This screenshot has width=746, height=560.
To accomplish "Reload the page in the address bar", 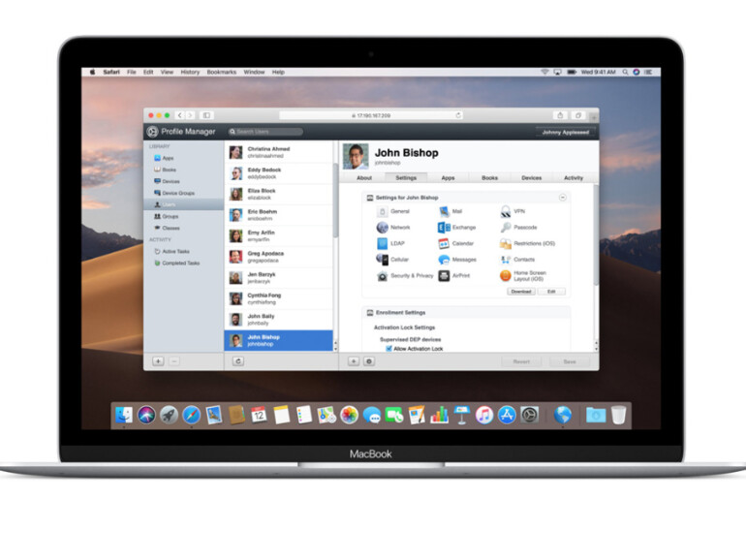I will tap(458, 115).
